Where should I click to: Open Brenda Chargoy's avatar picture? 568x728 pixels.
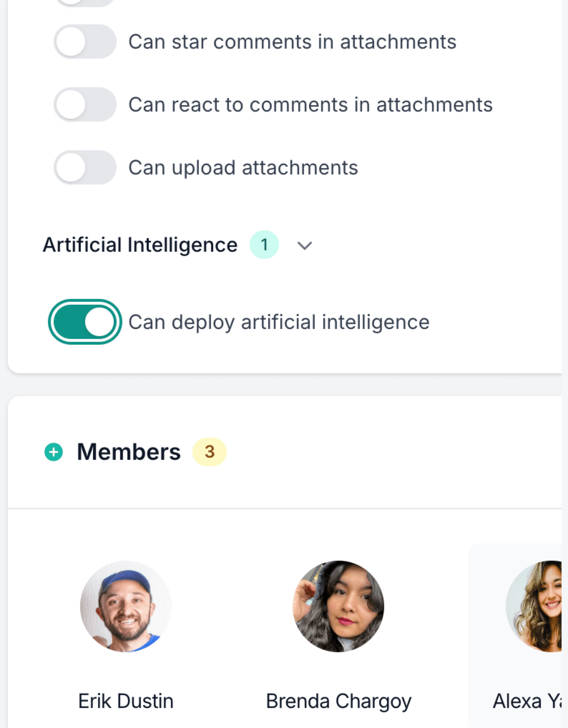click(x=338, y=606)
